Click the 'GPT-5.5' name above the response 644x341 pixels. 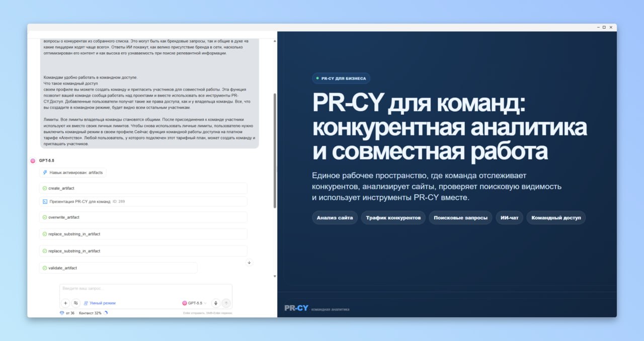tap(46, 161)
